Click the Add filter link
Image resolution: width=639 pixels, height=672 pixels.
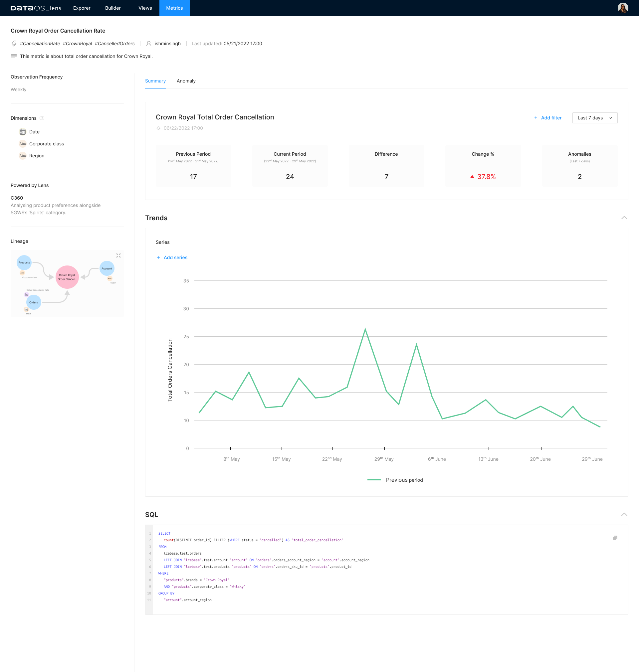[x=551, y=118]
